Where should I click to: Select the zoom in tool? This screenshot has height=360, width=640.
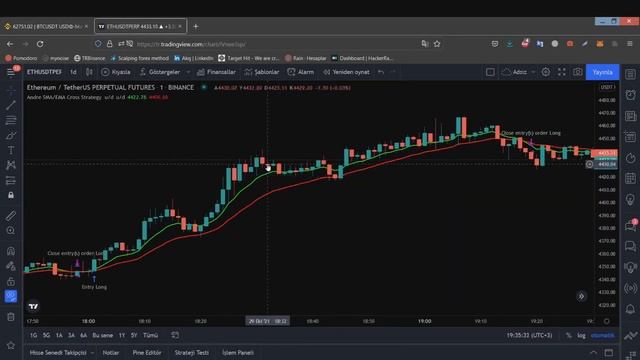click(11, 231)
